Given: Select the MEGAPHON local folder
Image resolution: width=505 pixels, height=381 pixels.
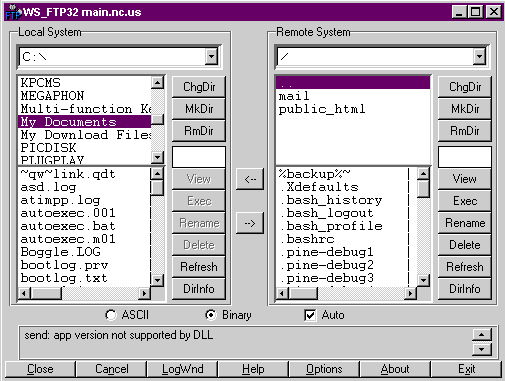Looking at the screenshot, I should click(x=85, y=96).
